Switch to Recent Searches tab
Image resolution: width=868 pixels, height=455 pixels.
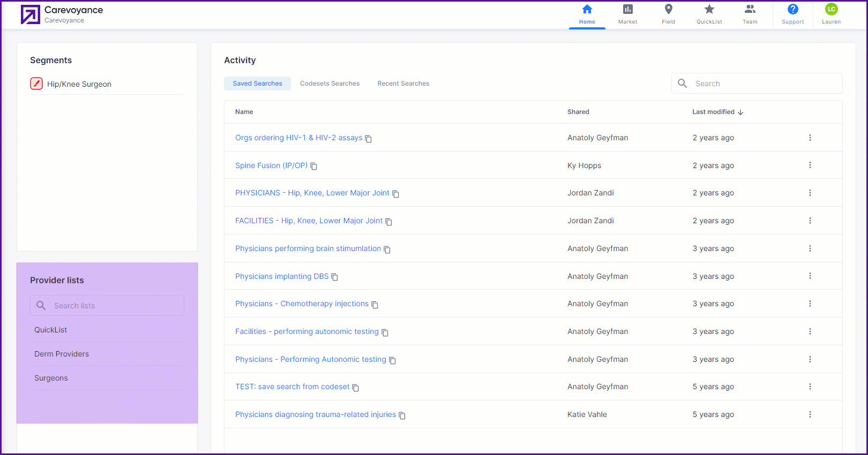click(403, 84)
